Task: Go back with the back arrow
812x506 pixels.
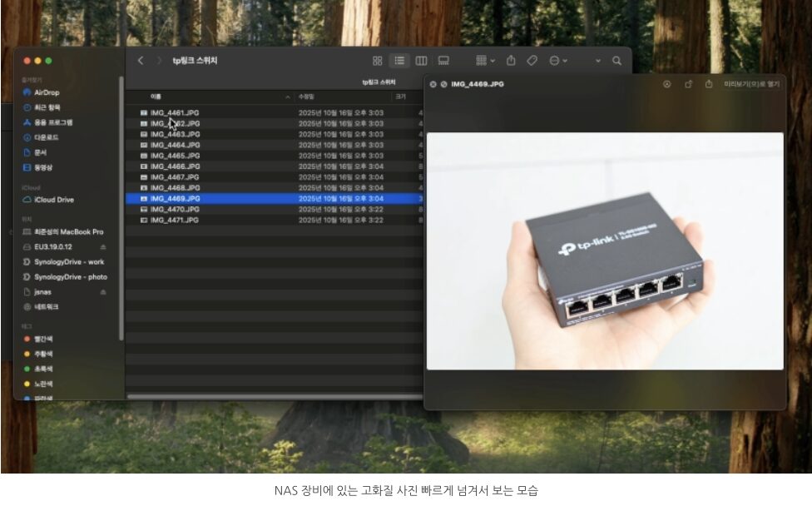Action: (x=141, y=61)
